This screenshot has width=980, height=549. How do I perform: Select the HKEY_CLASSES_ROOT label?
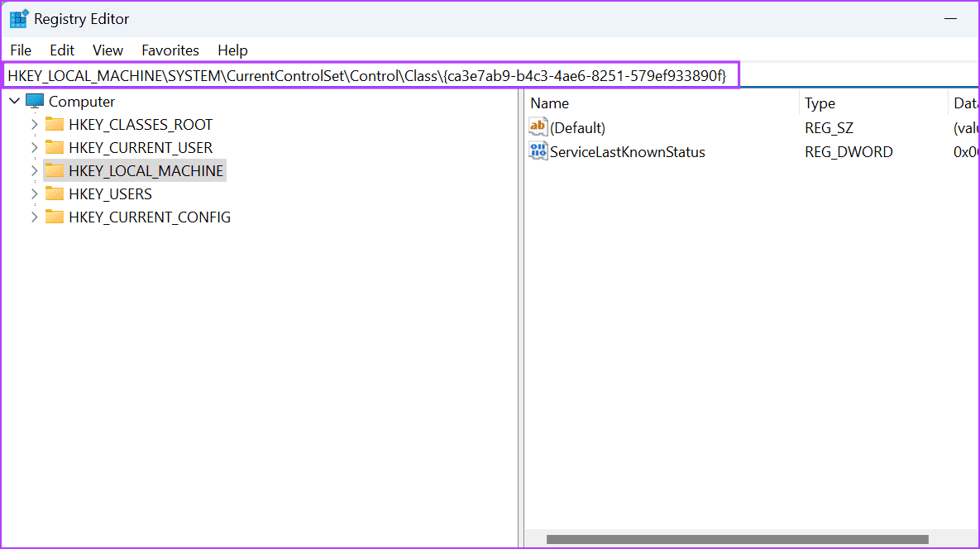(141, 124)
